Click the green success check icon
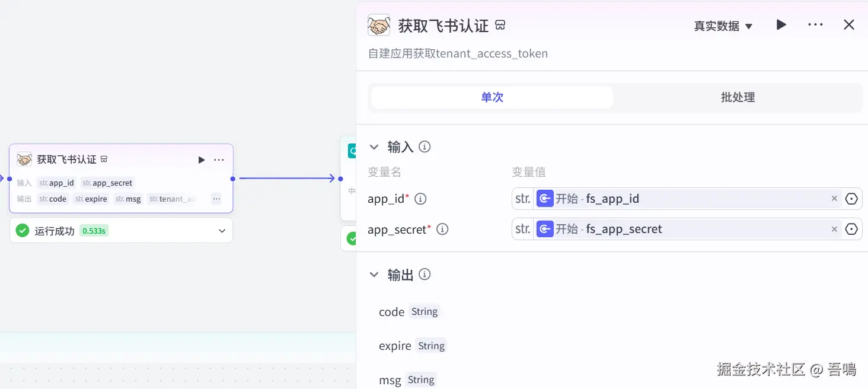The height and width of the screenshot is (389, 868). point(23,231)
